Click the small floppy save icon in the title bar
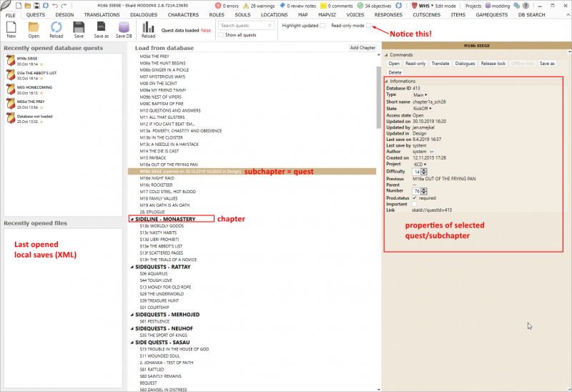Viewport: 572px width, 392px height. (x=36, y=6)
